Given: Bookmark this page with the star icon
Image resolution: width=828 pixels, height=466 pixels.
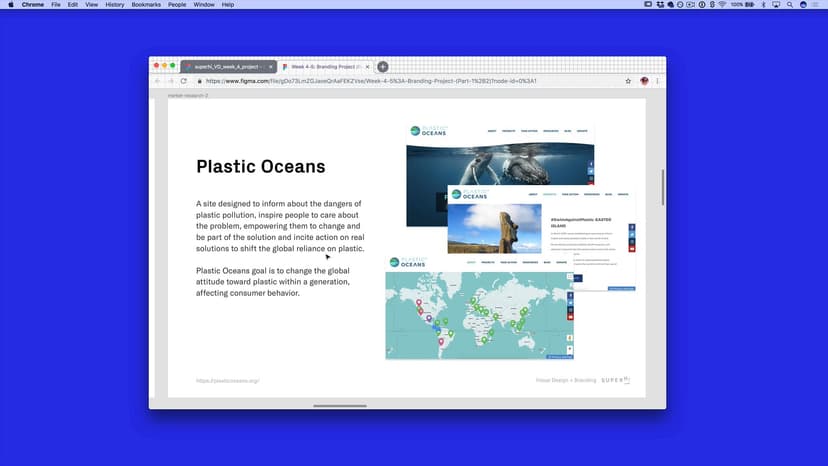Looking at the screenshot, I should [x=628, y=81].
